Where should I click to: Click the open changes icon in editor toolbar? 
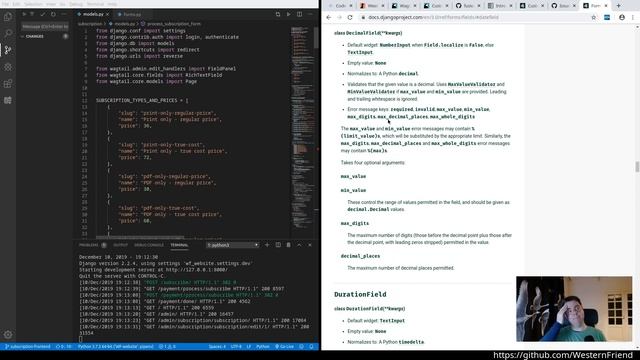coord(278,14)
